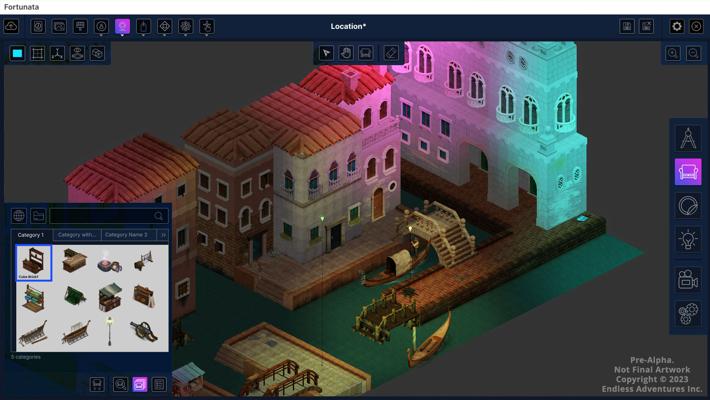Open the lightbulb lighting panel
This screenshot has width=710, height=400.
[x=688, y=240]
